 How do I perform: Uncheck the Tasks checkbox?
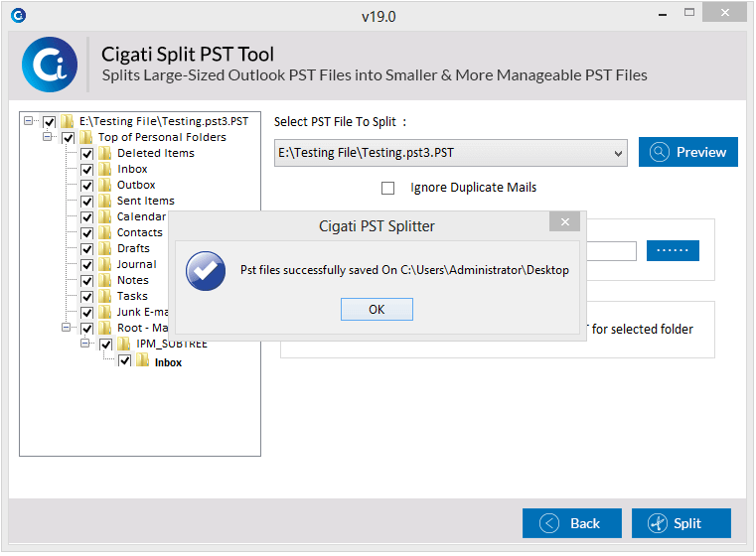(86, 297)
